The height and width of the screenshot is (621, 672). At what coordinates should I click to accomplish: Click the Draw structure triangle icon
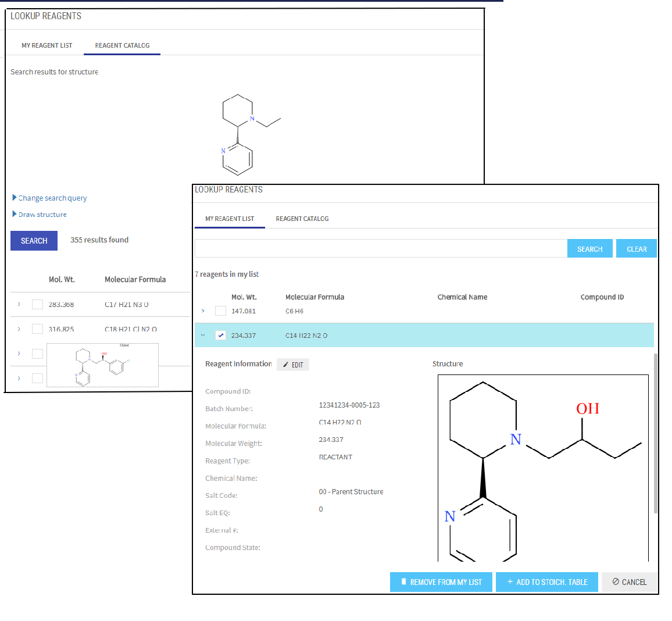point(15,214)
